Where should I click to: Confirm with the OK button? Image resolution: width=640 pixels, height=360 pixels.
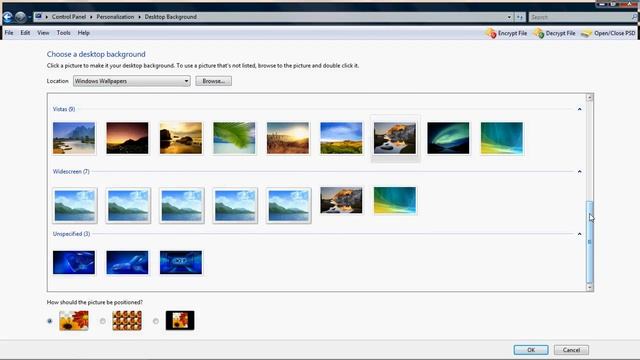pos(531,350)
